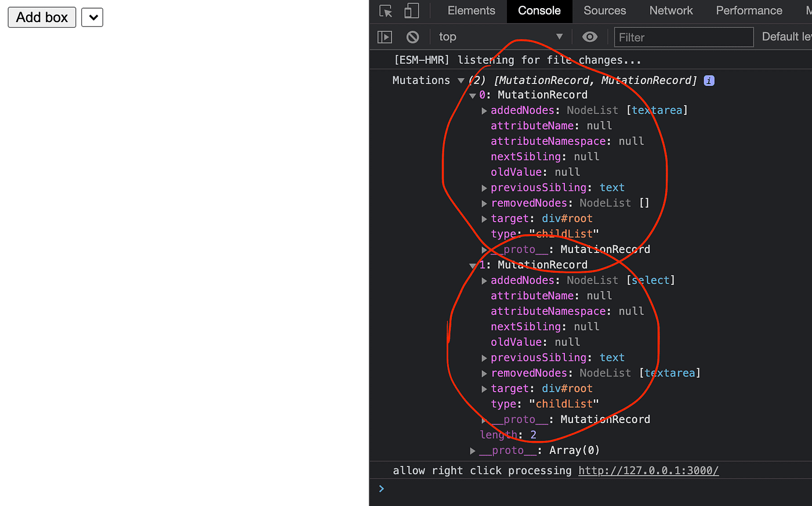Open the top context selector dropdown
812x506 pixels.
(x=501, y=37)
